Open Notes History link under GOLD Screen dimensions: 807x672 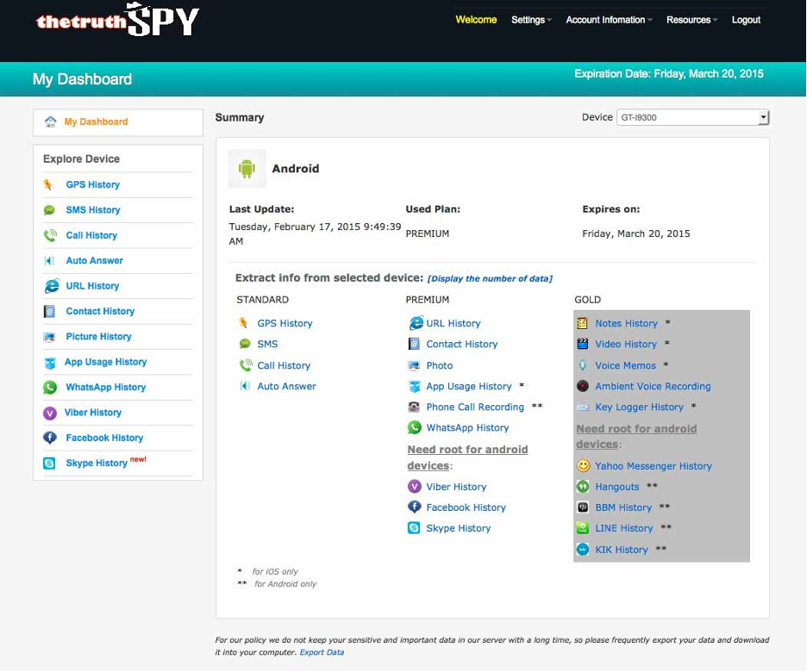[626, 323]
